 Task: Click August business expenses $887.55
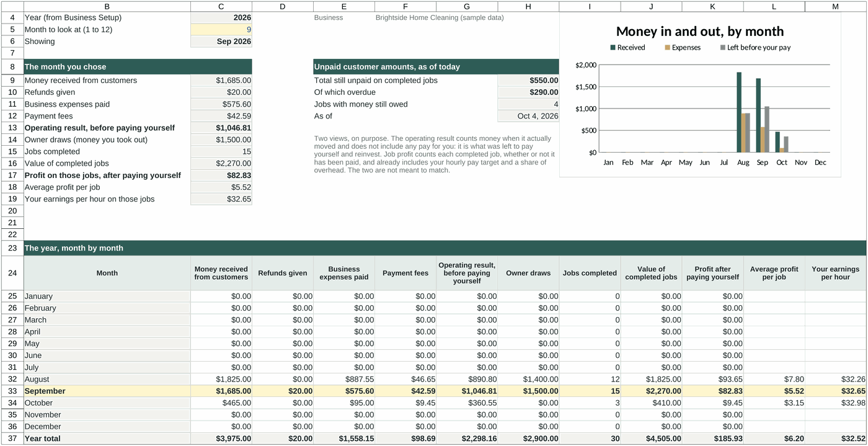coord(344,379)
